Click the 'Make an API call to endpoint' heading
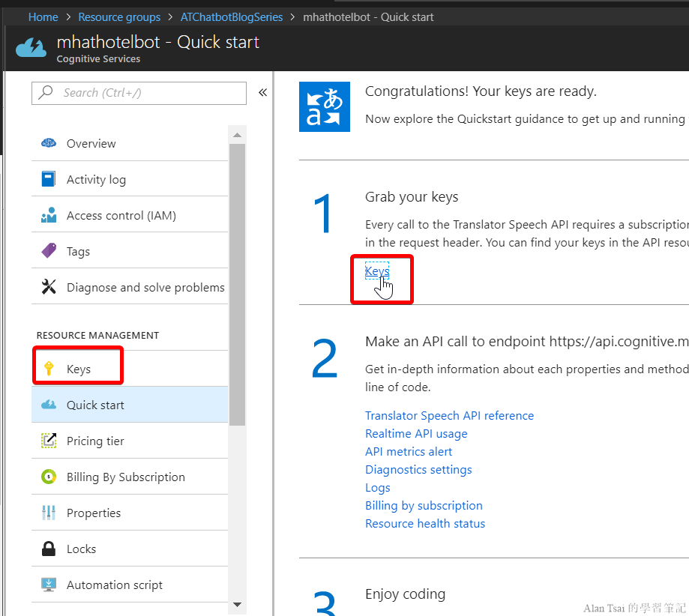 click(527, 342)
